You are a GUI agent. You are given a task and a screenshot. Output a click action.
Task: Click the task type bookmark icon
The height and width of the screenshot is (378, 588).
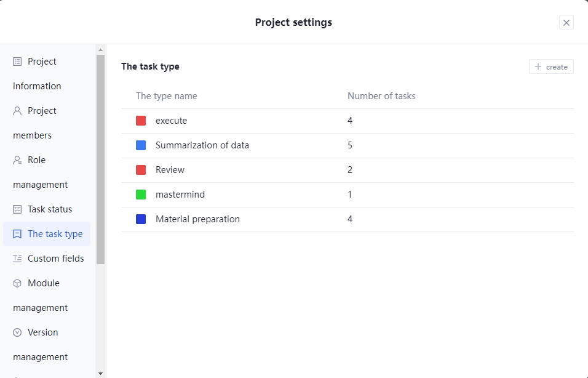[17, 234]
